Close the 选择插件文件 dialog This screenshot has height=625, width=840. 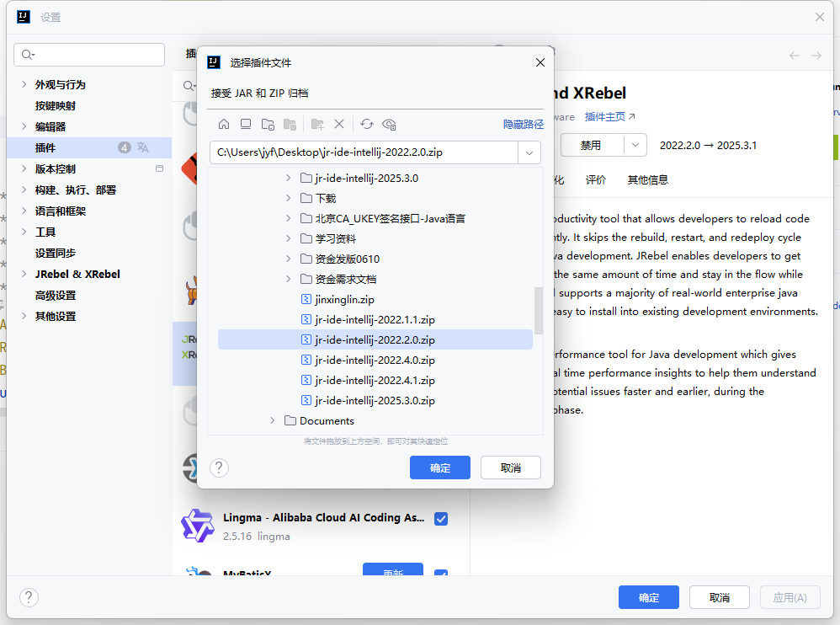tap(540, 62)
